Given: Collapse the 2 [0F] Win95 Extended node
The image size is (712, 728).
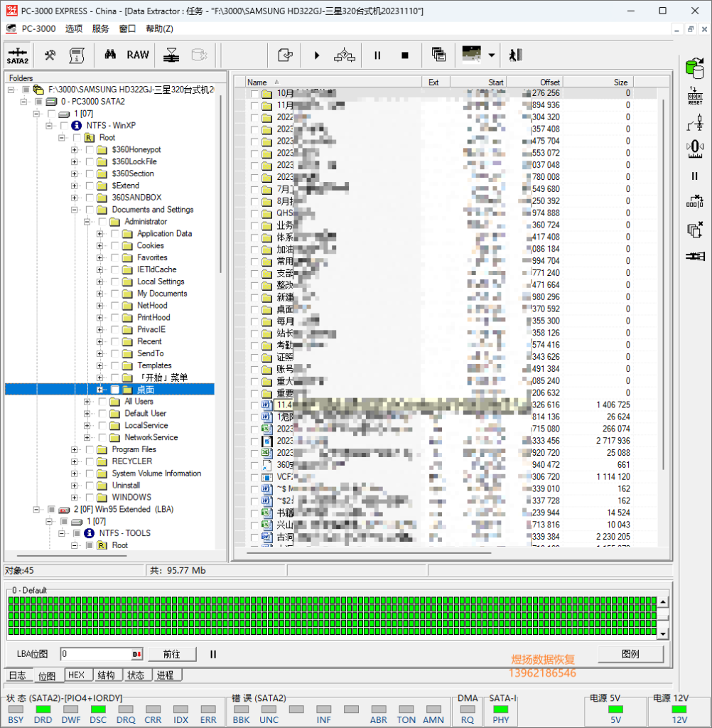Looking at the screenshot, I should click(x=36, y=509).
